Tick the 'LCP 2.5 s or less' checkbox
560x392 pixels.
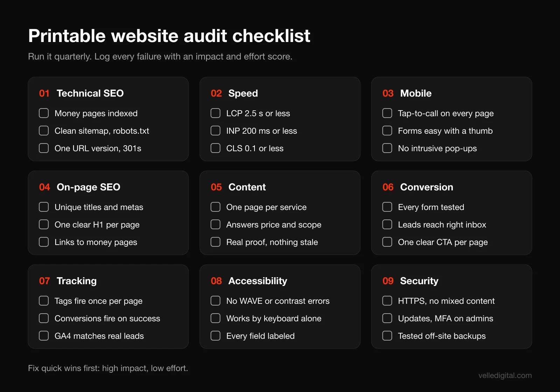click(x=216, y=113)
